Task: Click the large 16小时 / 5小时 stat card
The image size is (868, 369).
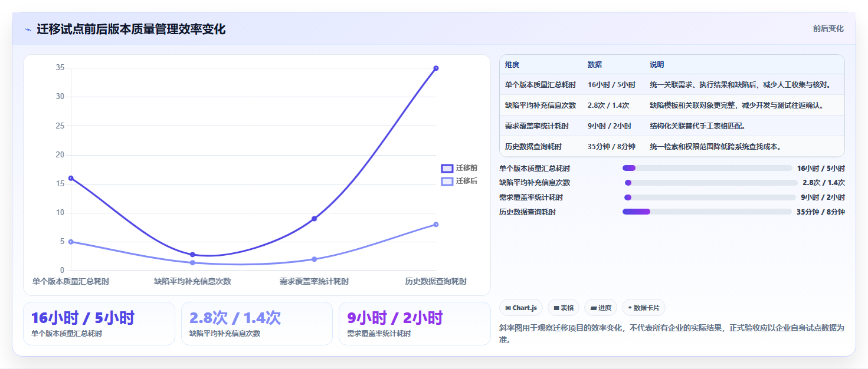Action: click(99, 324)
